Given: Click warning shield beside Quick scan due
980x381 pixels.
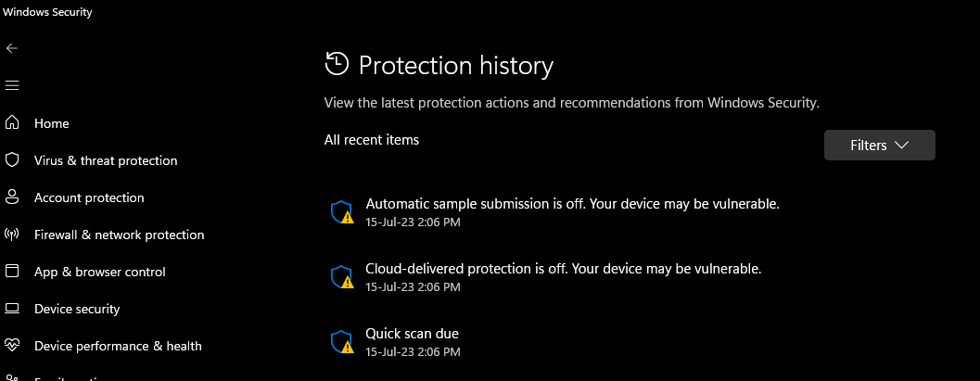Looking at the screenshot, I should click(x=342, y=342).
